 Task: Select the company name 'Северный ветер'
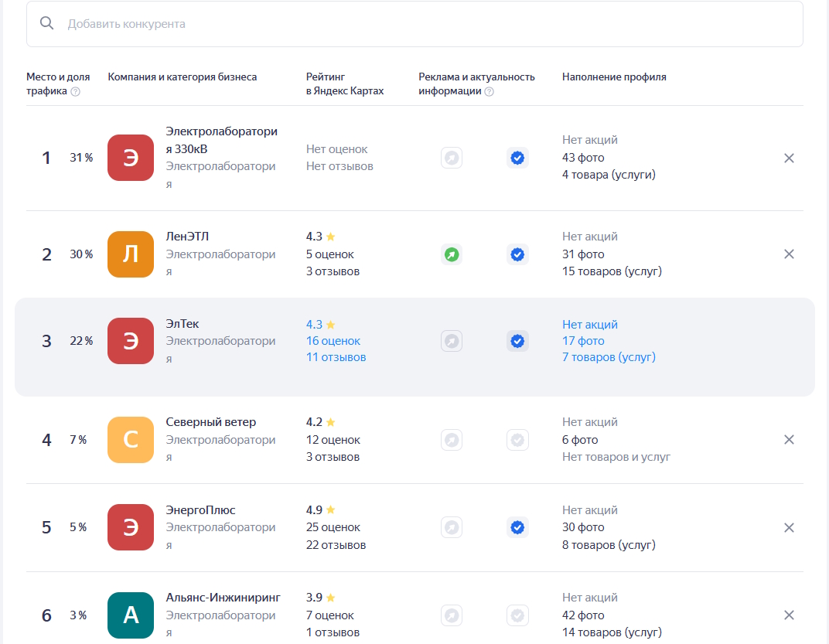[x=211, y=422]
